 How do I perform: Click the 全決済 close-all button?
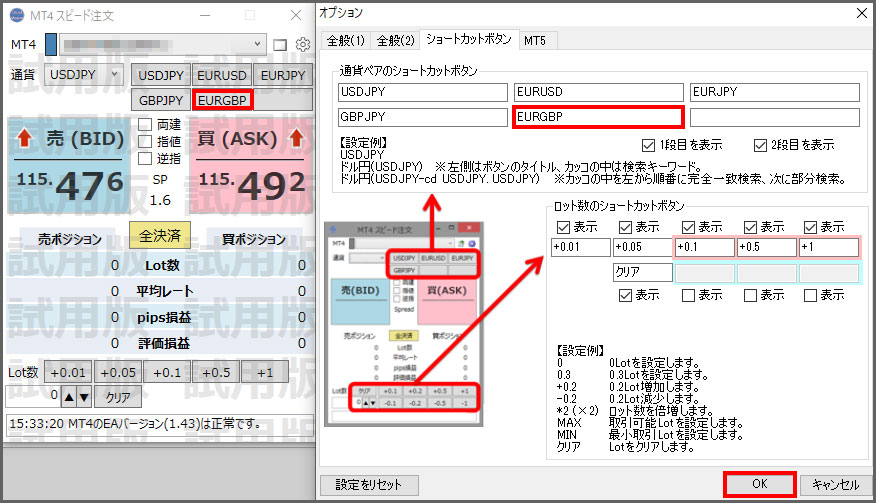(x=160, y=235)
